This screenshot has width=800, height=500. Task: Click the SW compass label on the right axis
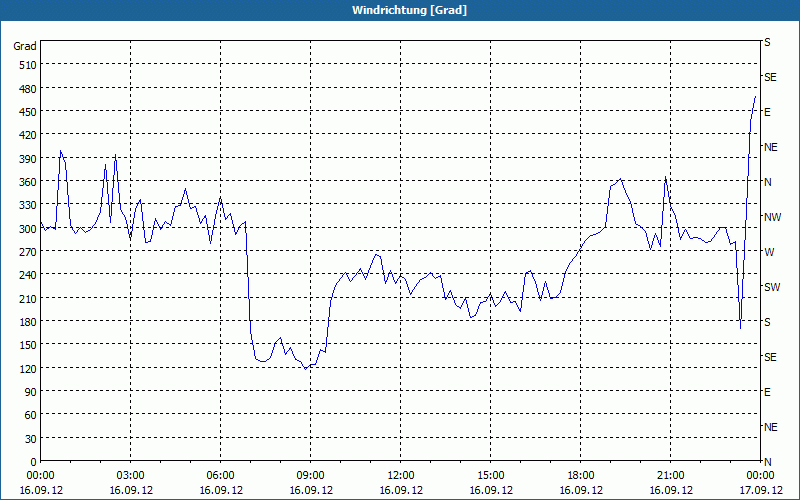click(x=772, y=287)
